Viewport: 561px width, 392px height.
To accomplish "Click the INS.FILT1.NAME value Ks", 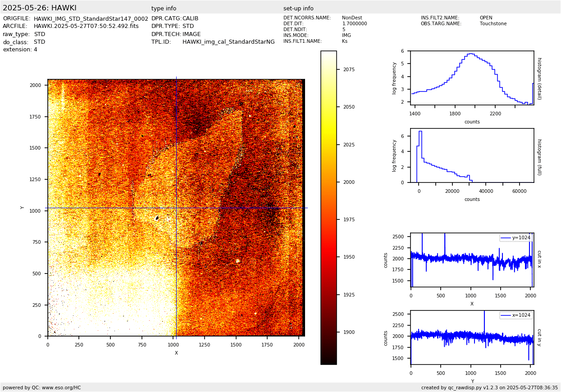I will point(345,41).
